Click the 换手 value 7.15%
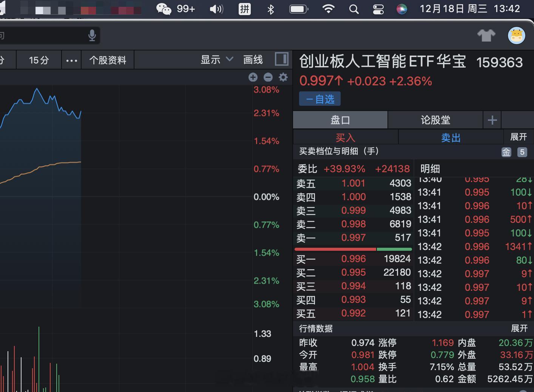This screenshot has height=392, width=534. (442, 367)
